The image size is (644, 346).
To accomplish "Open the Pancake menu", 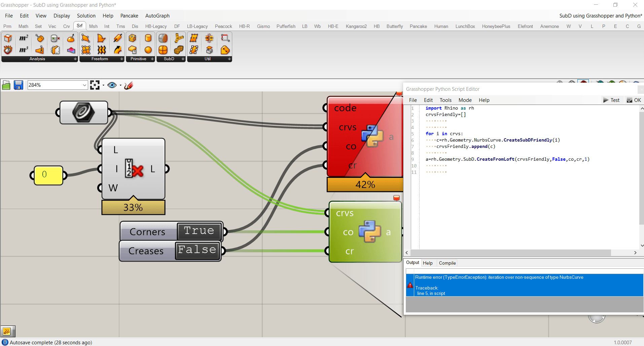I will coord(129,16).
